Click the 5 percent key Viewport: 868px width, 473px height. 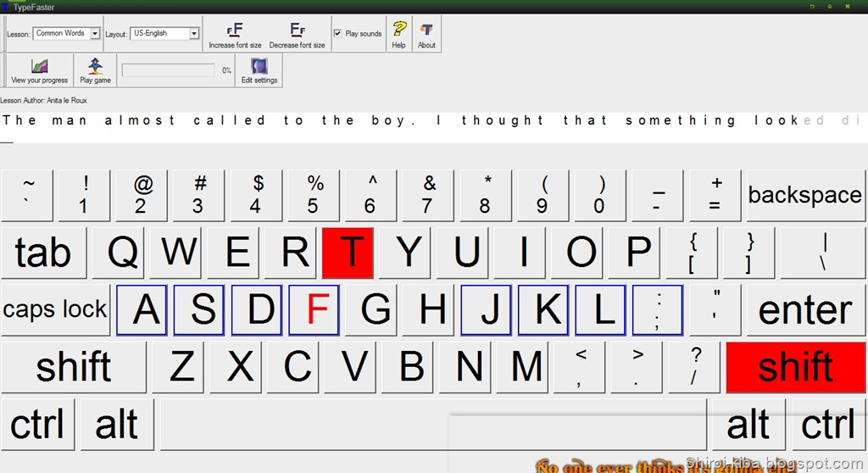click(x=314, y=195)
